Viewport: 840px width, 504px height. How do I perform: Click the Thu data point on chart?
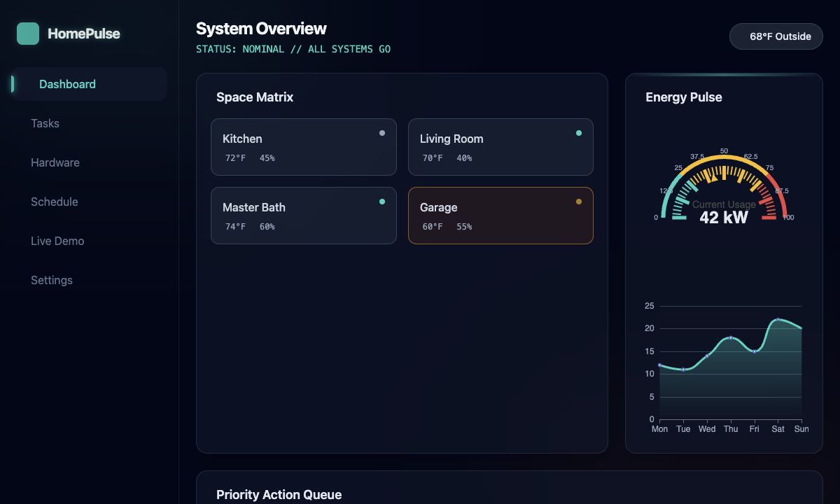tap(731, 337)
